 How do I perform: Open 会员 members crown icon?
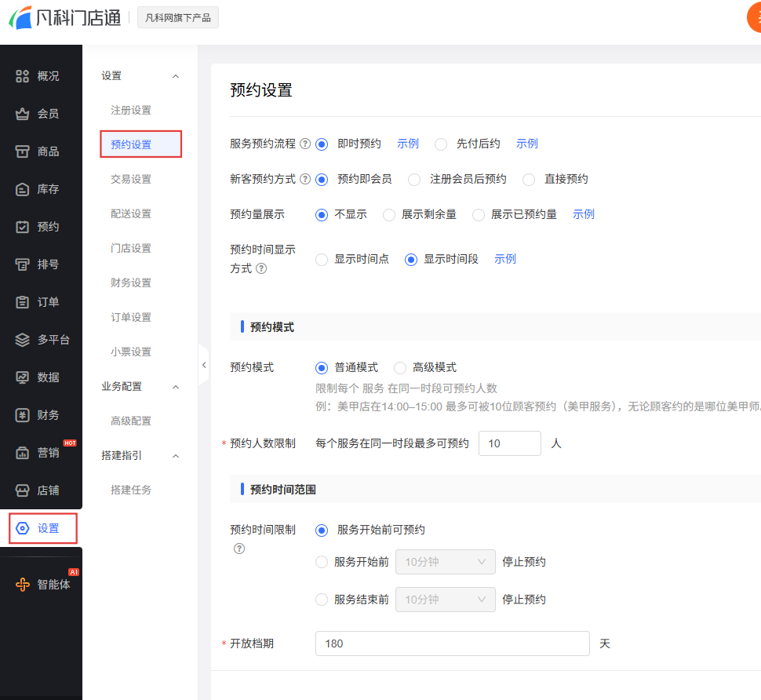tap(23, 114)
